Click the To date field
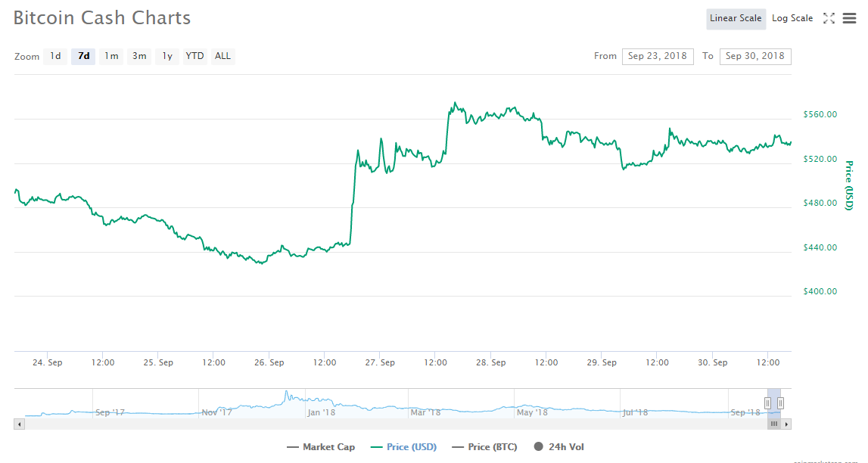Screen dimensions: 868x463 pyautogui.click(x=755, y=56)
